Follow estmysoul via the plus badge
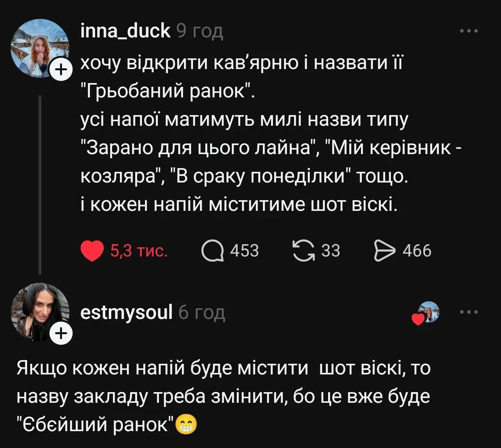501x448 pixels. pos(60,334)
